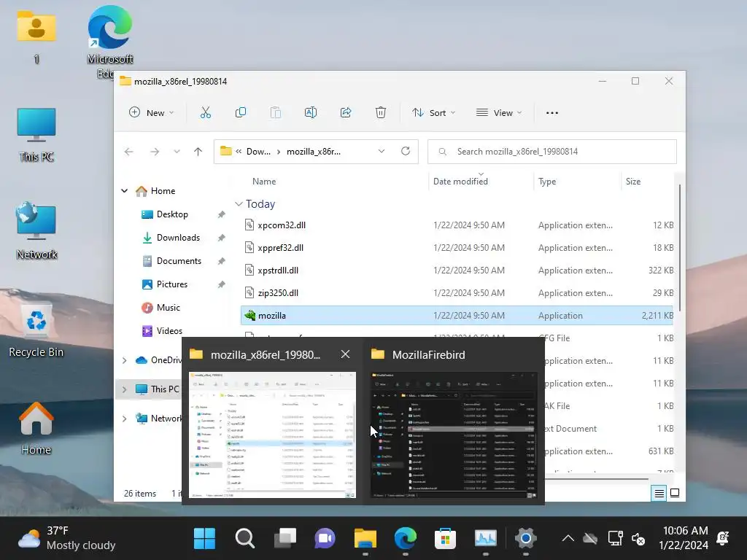Select the xpstrdll.dll file
Viewport: 747px width, 560px height.
pyautogui.click(x=457, y=271)
